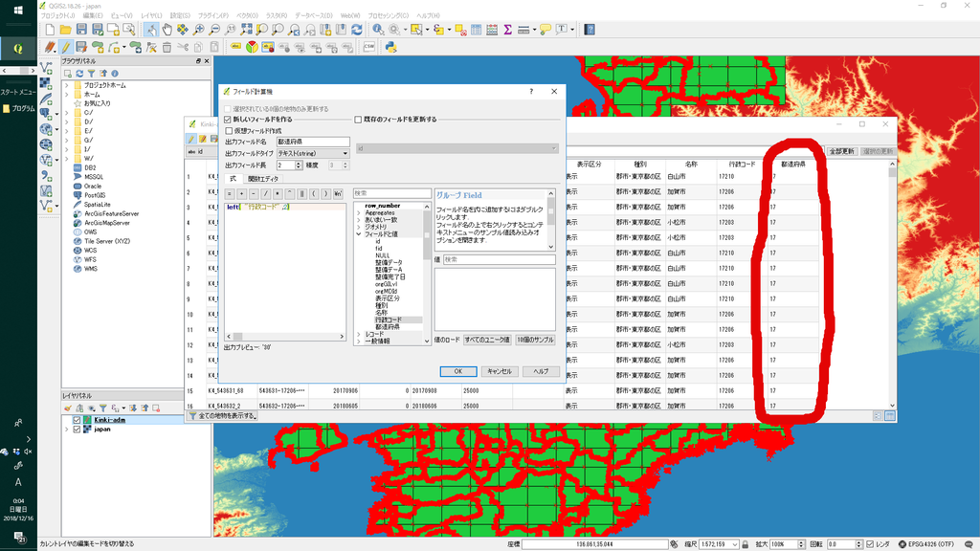Increase 出力フィールド長 with the stepper
The image size is (980, 551).
point(299,163)
